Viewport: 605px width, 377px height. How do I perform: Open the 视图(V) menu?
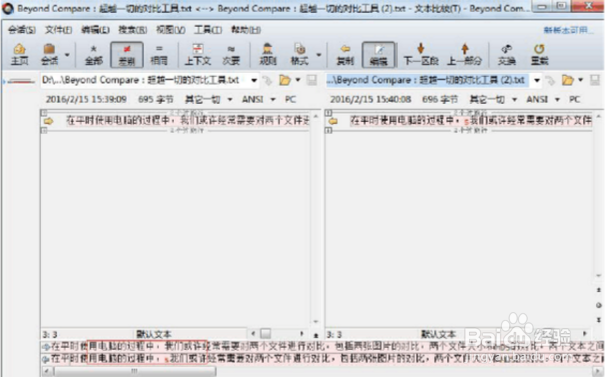tap(170, 30)
